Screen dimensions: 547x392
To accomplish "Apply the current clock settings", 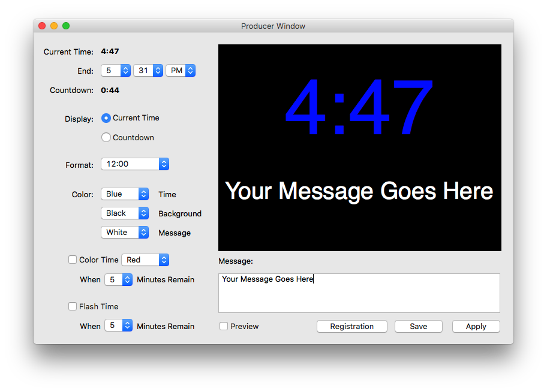I will pos(476,326).
